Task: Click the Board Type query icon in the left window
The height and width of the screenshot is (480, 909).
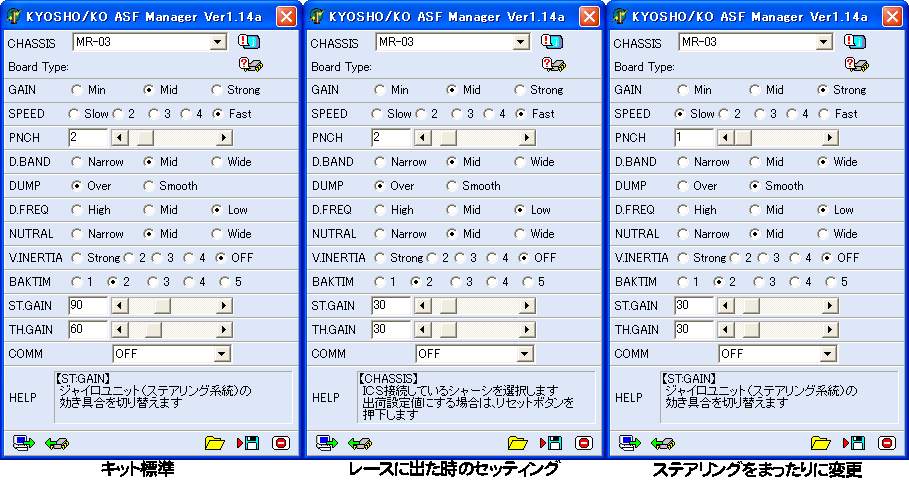Action: coord(251,64)
